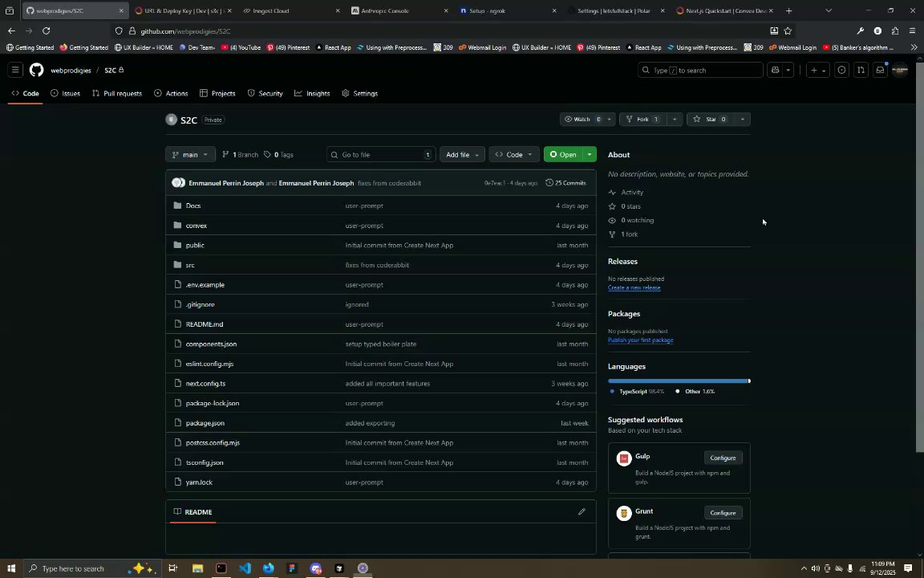Open the Windows notification center icon
Image resolution: width=924 pixels, height=578 pixels.
click(x=908, y=568)
